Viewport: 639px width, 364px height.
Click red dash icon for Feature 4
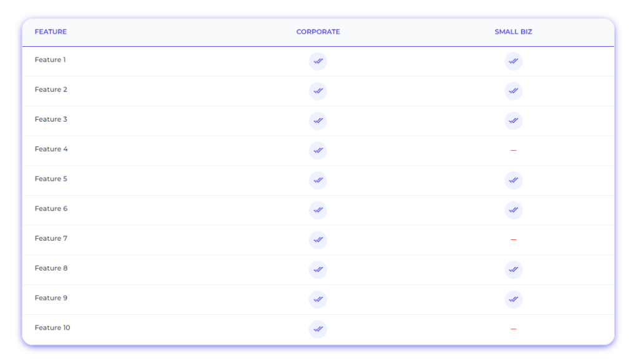tap(514, 151)
